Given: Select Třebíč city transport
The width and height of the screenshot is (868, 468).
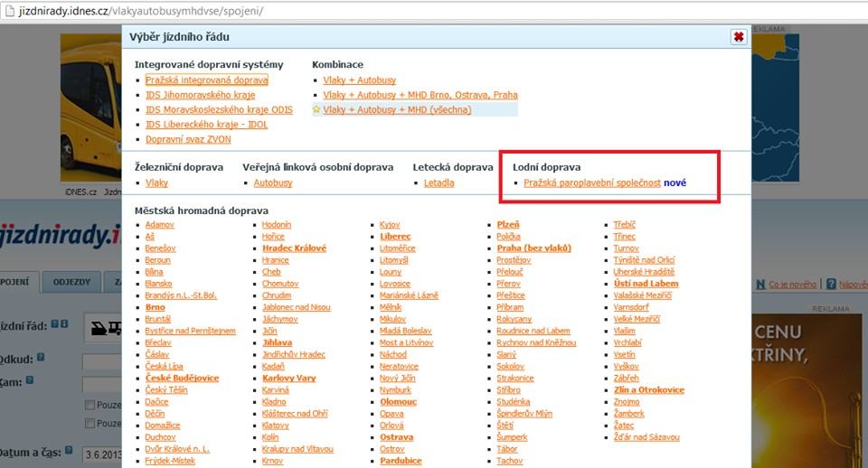Looking at the screenshot, I should [x=625, y=225].
